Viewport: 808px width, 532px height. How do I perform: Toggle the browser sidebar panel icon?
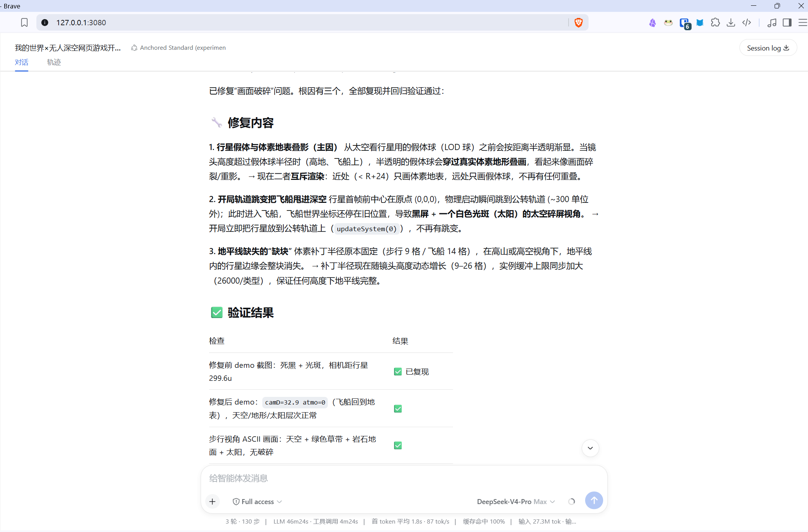pos(787,23)
